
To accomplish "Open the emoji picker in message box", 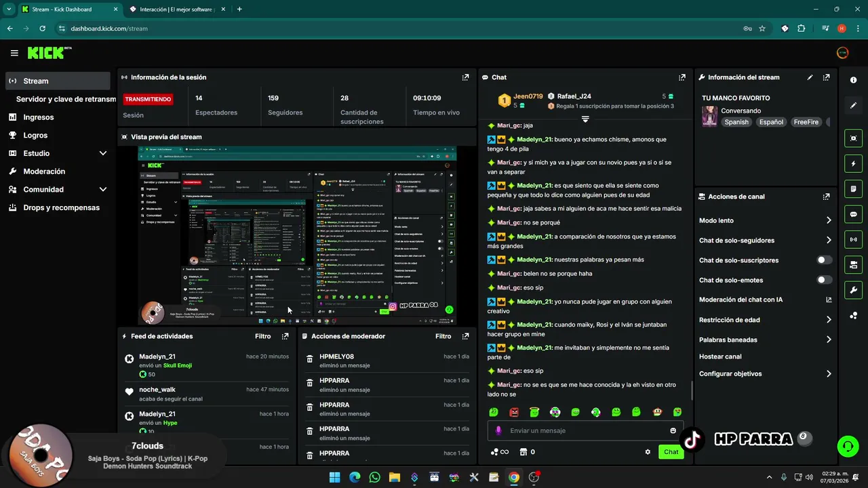I will click(x=673, y=430).
